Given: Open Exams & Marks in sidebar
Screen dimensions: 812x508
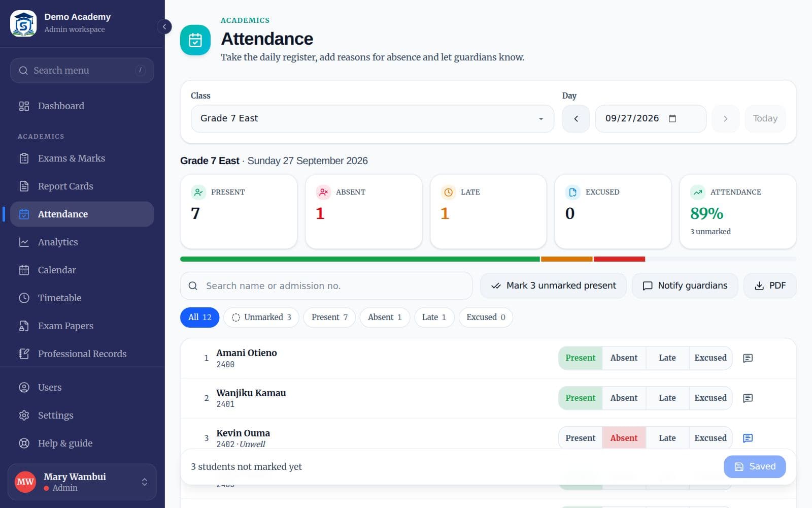Looking at the screenshot, I should pos(82,158).
